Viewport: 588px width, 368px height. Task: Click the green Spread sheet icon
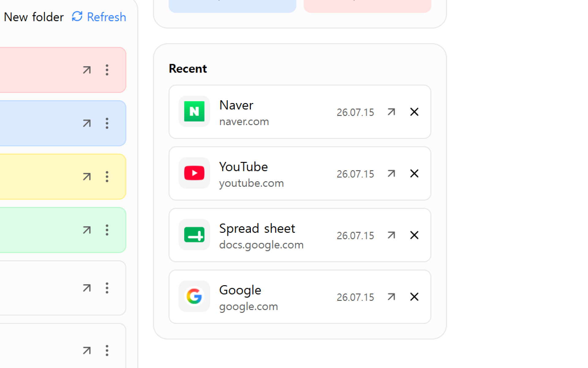pyautogui.click(x=194, y=235)
